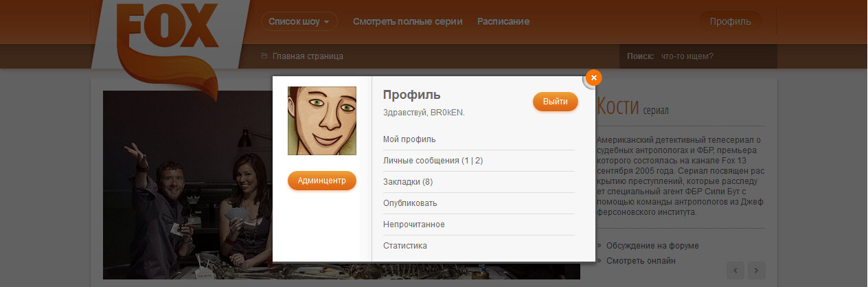Click the folder icon beside Главная страница

(264, 56)
